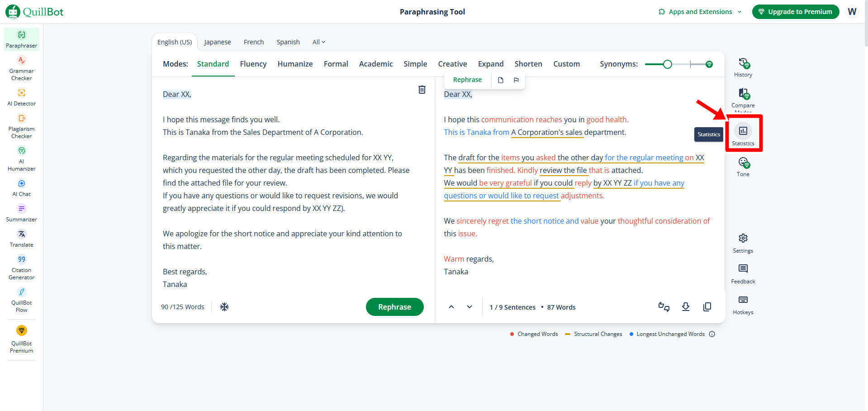Click the legend info icon
The width and height of the screenshot is (868, 411).
[712, 334]
